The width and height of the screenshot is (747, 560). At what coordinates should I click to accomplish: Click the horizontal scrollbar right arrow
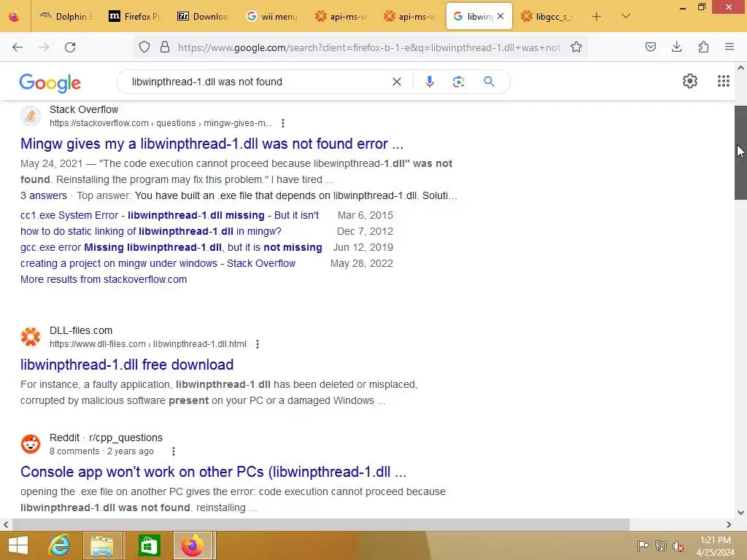pyautogui.click(x=729, y=525)
